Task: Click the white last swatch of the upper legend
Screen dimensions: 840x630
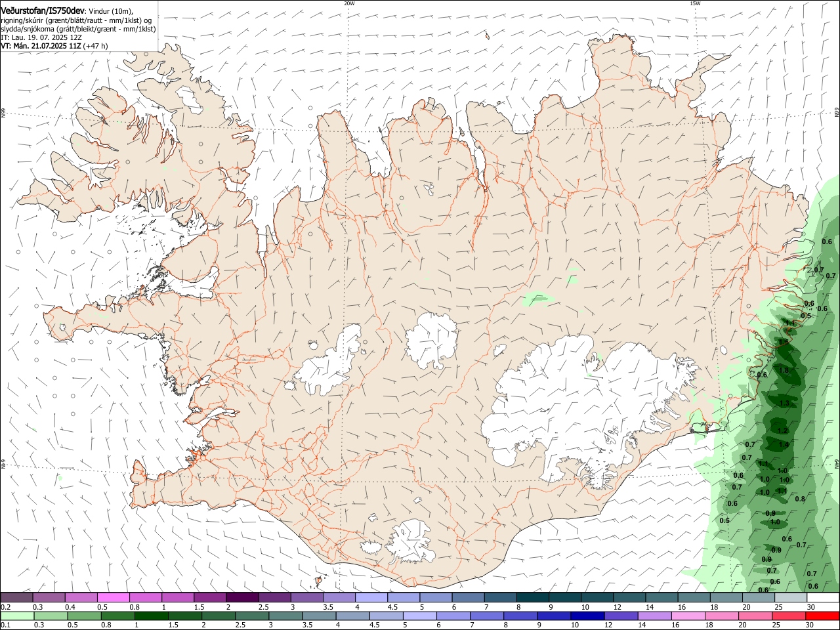Action: click(823, 598)
